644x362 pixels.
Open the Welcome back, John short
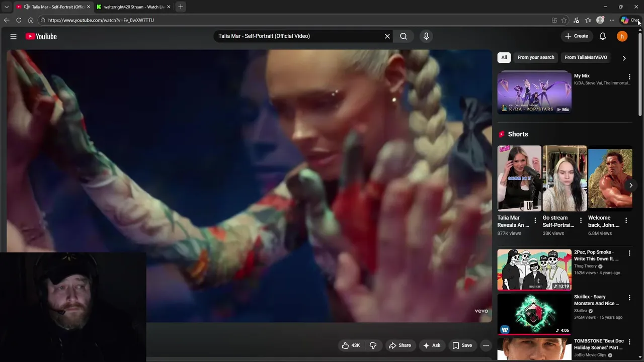[610, 178]
